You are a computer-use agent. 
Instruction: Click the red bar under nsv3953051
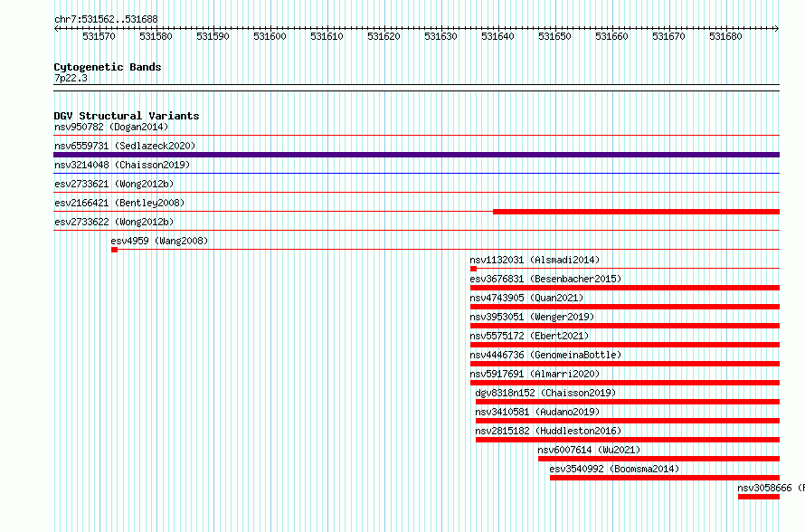pyautogui.click(x=625, y=326)
